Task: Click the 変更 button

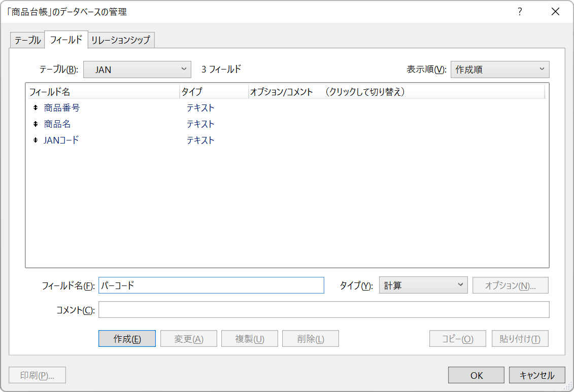Action: (x=188, y=338)
